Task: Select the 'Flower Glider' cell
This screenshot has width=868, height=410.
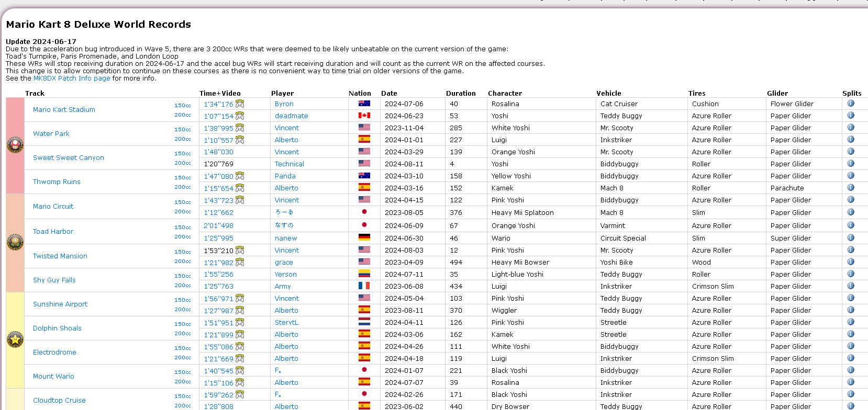Action: pyautogui.click(x=792, y=104)
